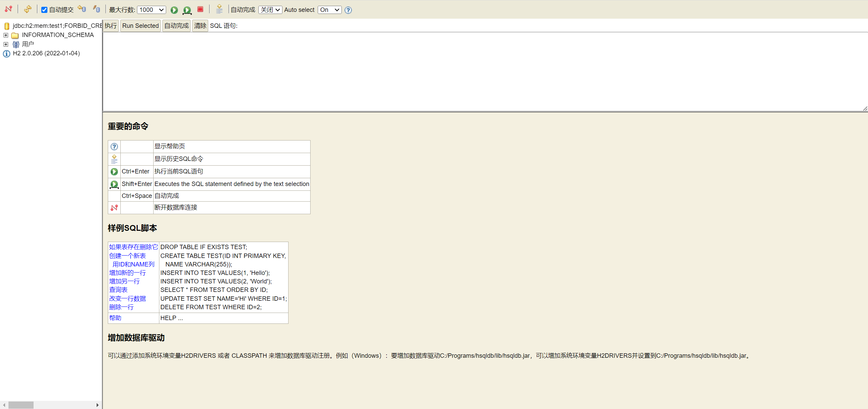Click the Run Selected toolbar icon

pos(187,10)
